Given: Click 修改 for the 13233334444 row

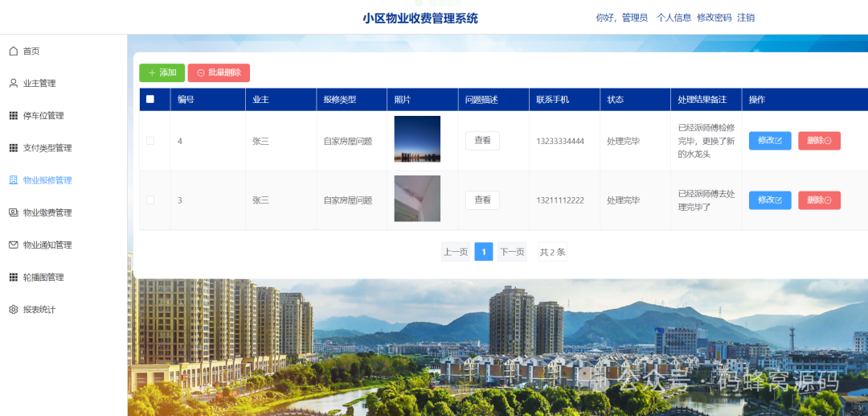Looking at the screenshot, I should pos(770,141).
